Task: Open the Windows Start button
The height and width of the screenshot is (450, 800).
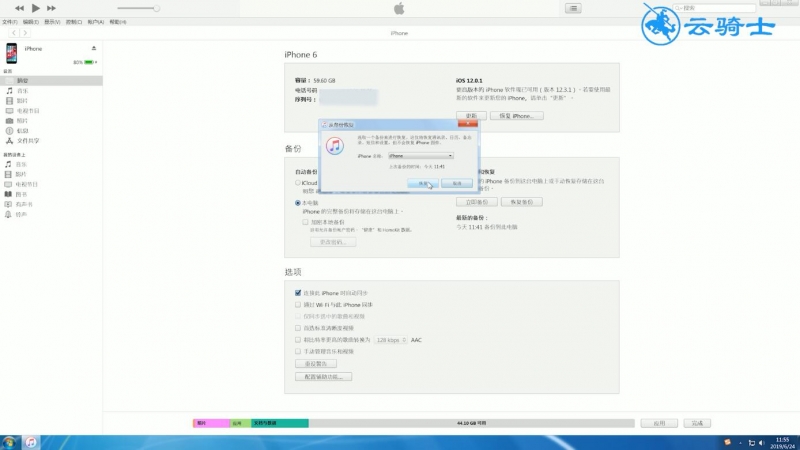Action: tap(9, 442)
